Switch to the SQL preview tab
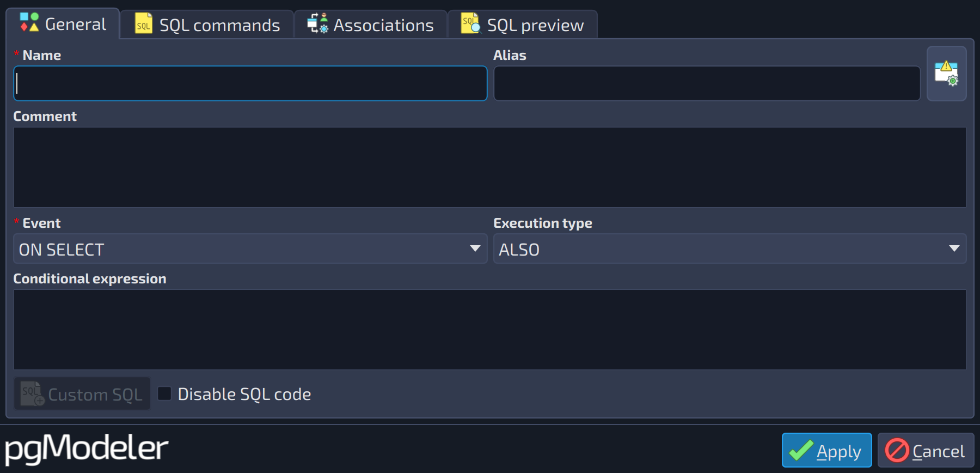The height and width of the screenshot is (473, 980). coord(523,25)
